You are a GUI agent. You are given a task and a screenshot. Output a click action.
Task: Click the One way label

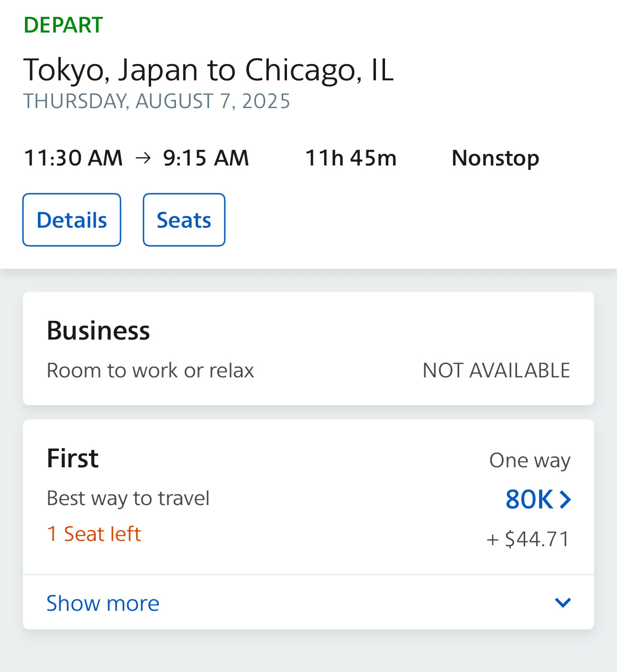point(529,460)
